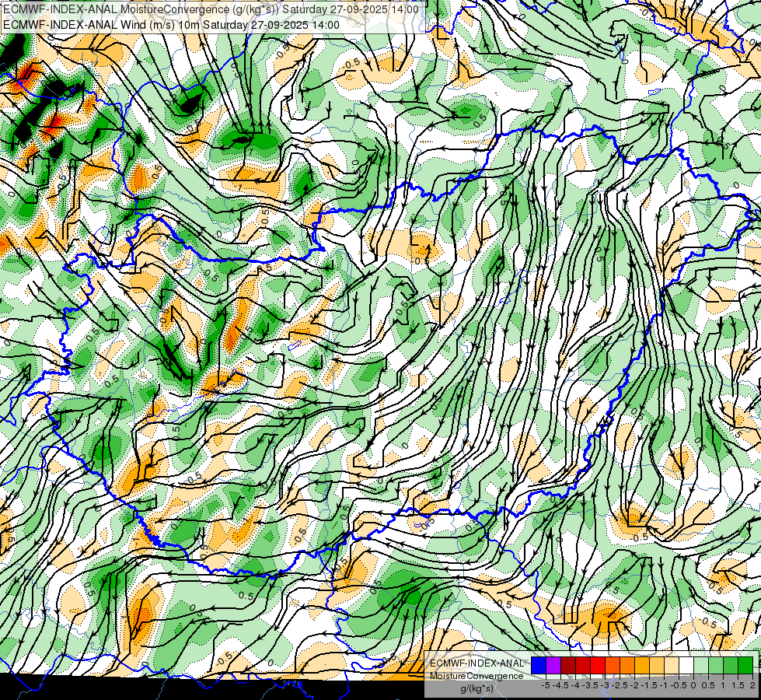This screenshot has width=761, height=700.
Task: Click the '2' tick label at legend end
Action: pos(752,685)
